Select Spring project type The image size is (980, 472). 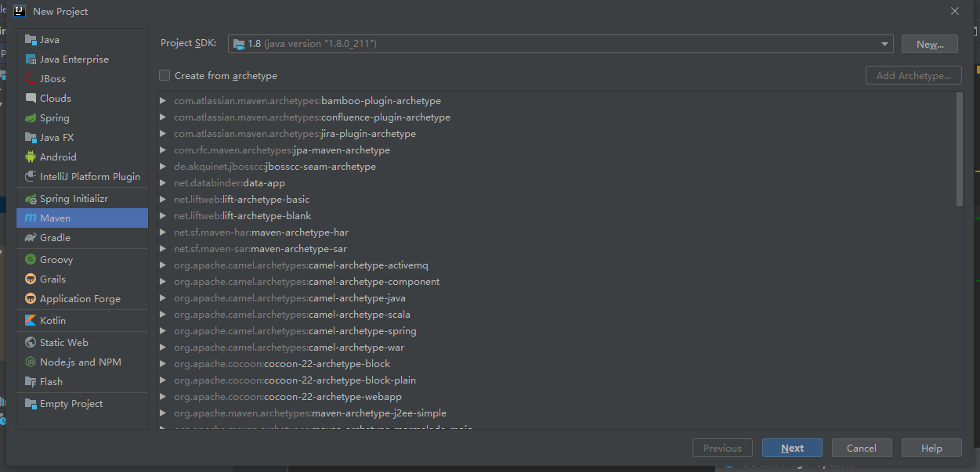pyautogui.click(x=82, y=118)
